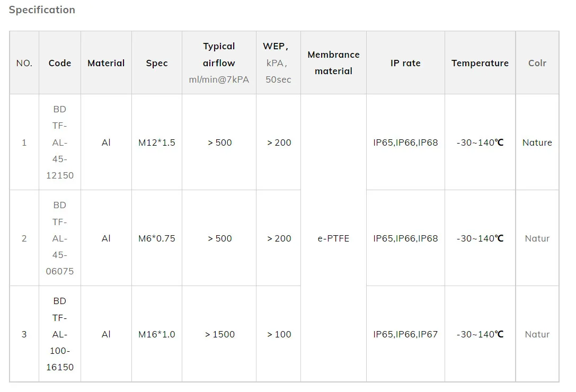
Task: Click the "> 100" WEP value
Action: coord(279,334)
